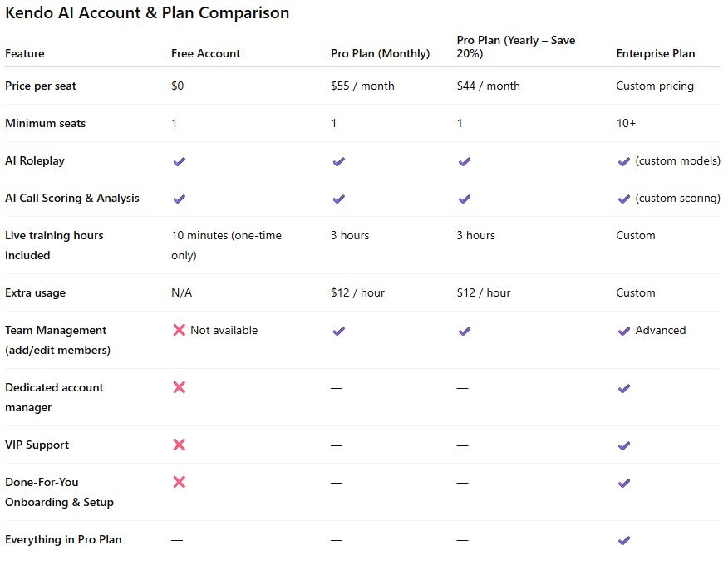Click red X beside Not available

(x=179, y=331)
